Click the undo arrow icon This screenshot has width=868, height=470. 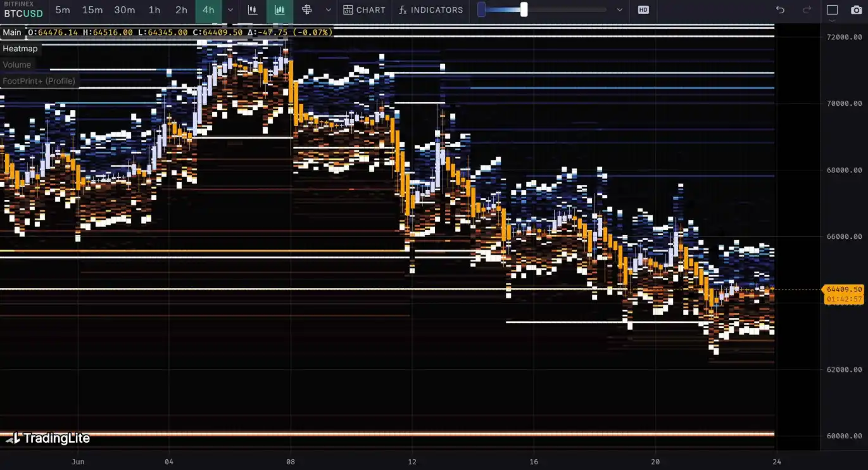click(x=780, y=10)
